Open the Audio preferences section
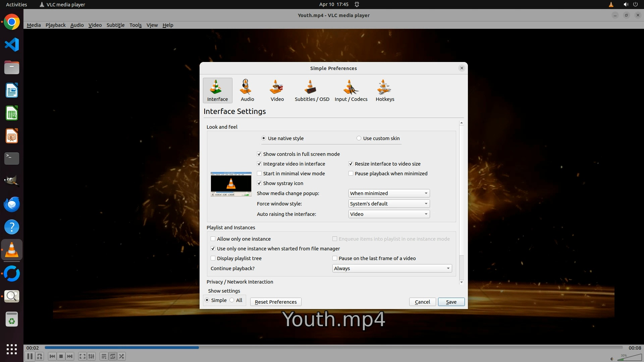 coord(247,90)
